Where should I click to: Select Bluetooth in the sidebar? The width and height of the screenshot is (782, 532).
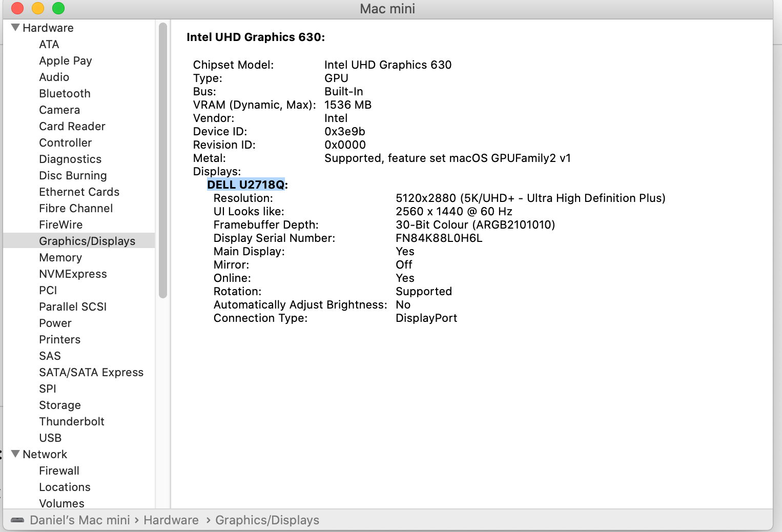[x=65, y=93]
